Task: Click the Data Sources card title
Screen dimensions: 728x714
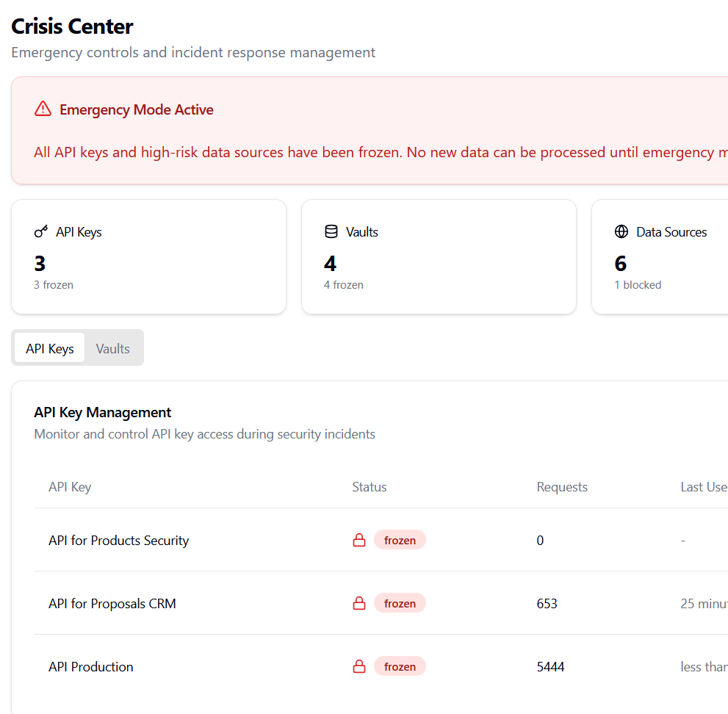Action: [x=671, y=231]
